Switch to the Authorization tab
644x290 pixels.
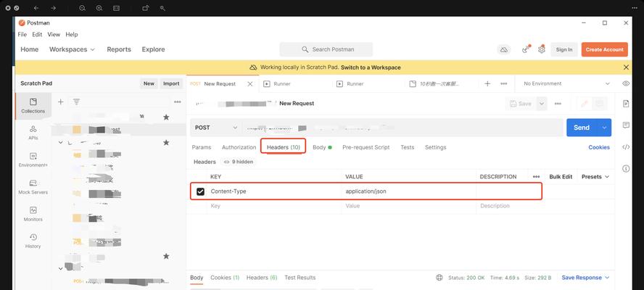(239, 147)
